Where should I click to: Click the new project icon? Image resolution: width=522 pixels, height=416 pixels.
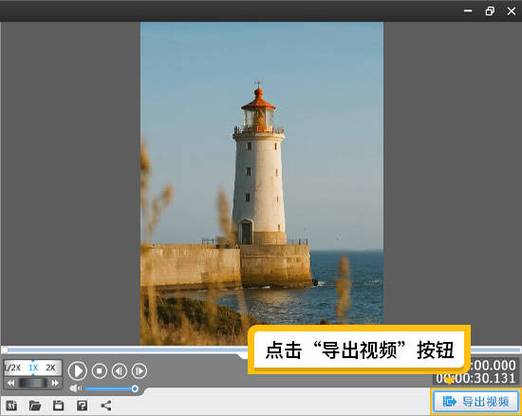pyautogui.click(x=11, y=405)
